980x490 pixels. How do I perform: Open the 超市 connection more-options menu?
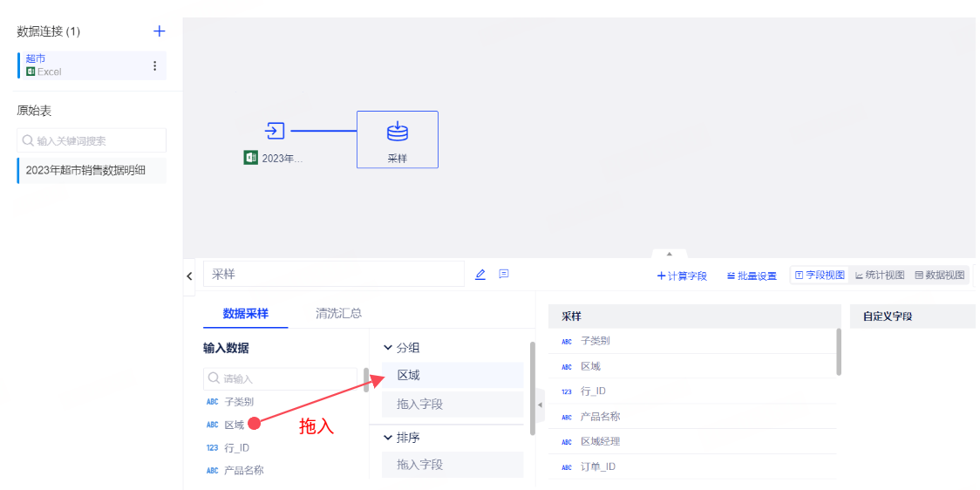[155, 66]
